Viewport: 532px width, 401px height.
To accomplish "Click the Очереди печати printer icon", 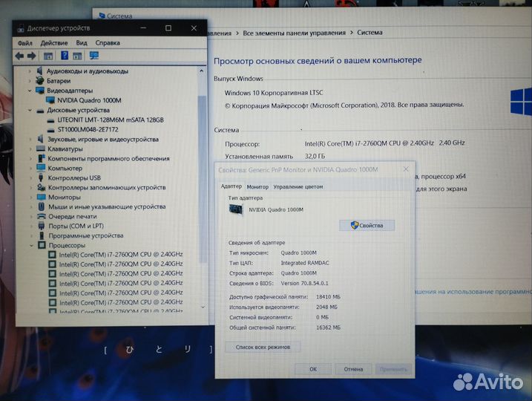I will (42, 216).
